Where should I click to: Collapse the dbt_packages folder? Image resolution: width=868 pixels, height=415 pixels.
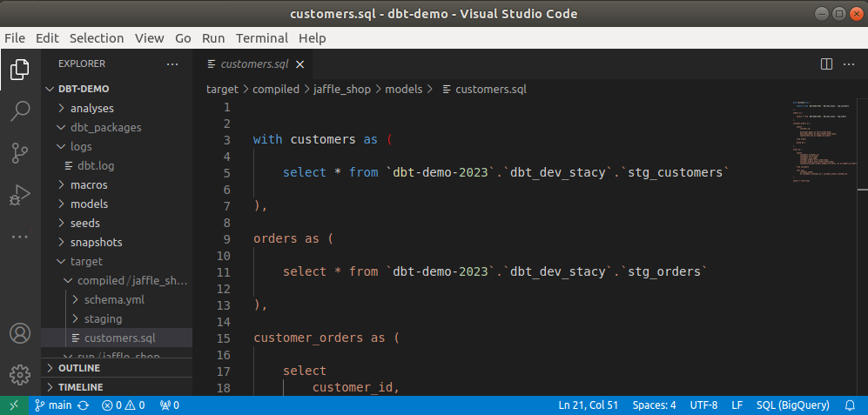117,127
